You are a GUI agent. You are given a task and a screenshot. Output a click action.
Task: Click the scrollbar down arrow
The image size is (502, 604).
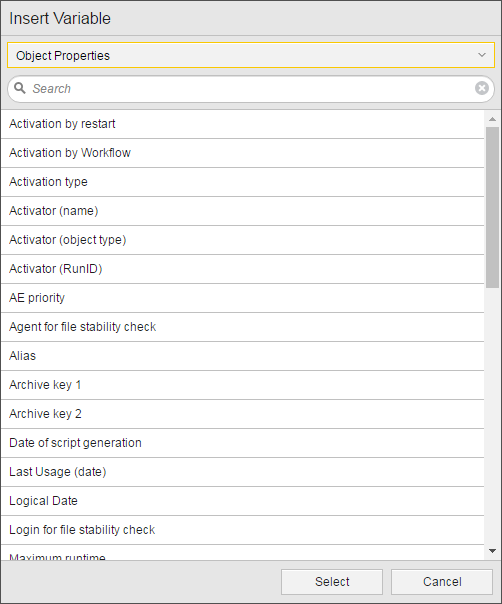click(492, 551)
